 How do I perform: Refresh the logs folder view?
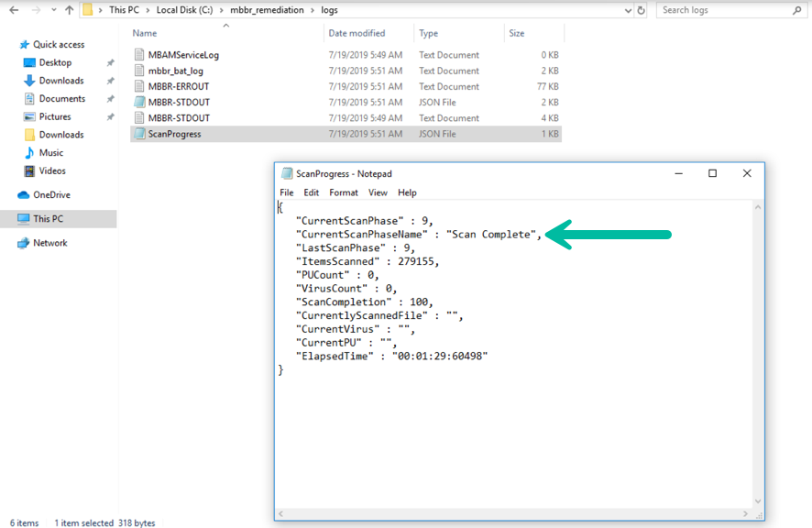642,10
